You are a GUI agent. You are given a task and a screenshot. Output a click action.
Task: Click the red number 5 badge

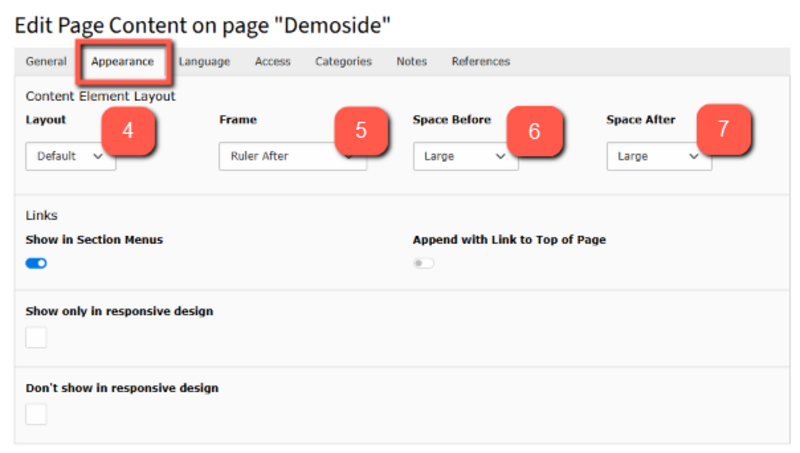pos(360,131)
